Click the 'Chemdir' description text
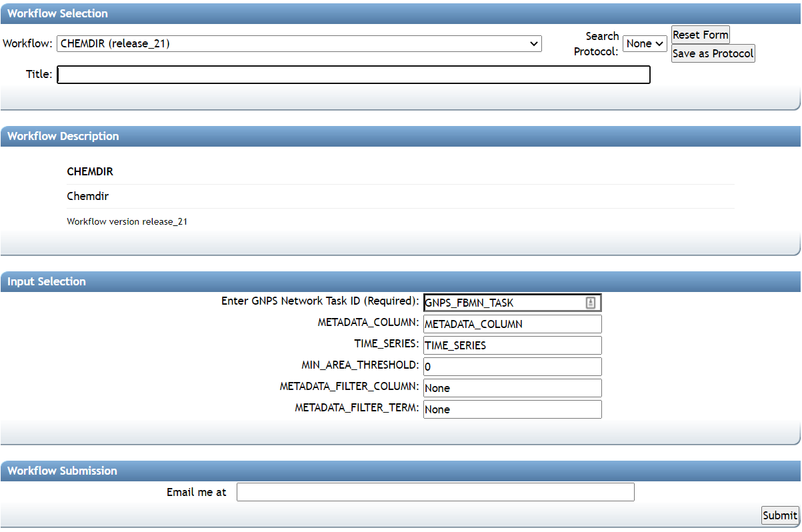This screenshot has width=802, height=532. coord(87,197)
